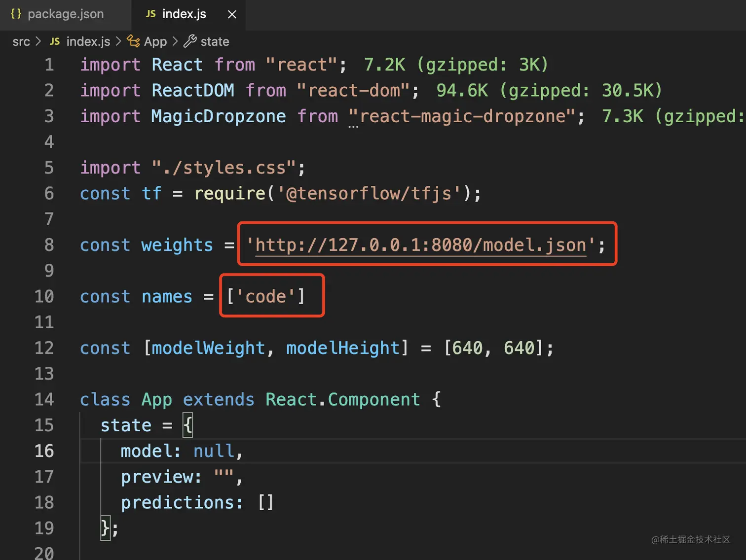
Task: Click the "./styles.css" import string
Action: point(224,168)
